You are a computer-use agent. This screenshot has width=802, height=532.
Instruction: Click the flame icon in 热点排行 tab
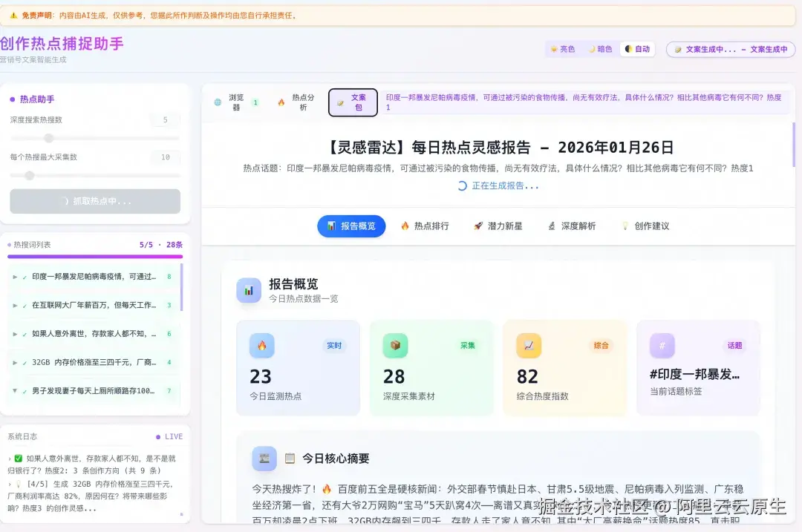coord(405,226)
